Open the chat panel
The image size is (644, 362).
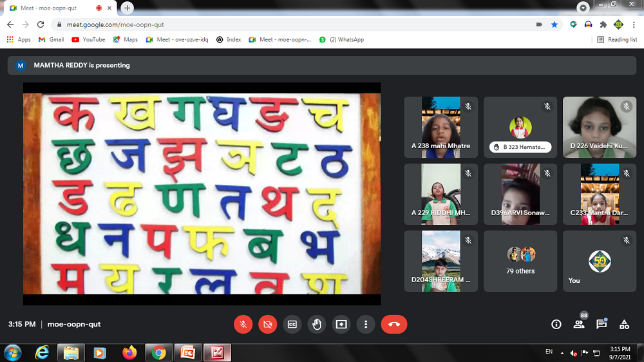(601, 325)
